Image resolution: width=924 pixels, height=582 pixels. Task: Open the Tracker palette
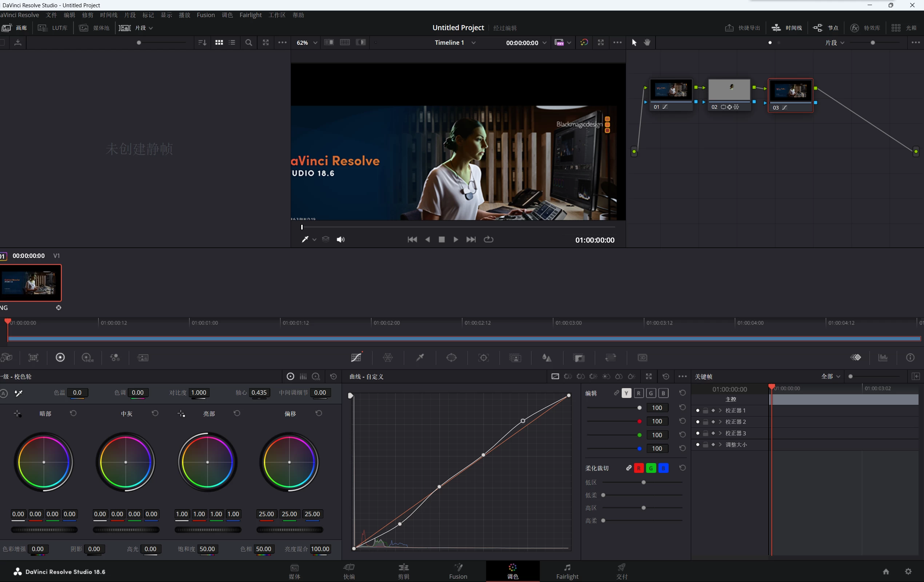point(483,358)
